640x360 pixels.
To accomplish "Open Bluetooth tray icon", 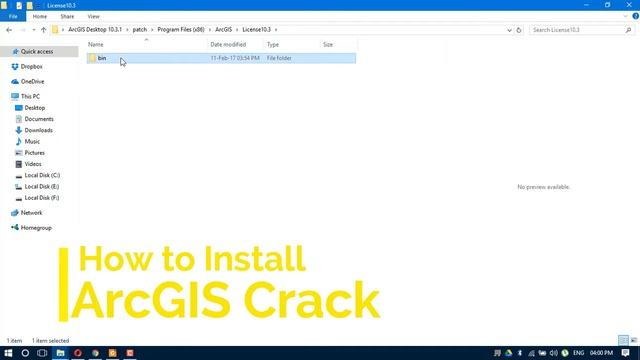I will 520,353.
